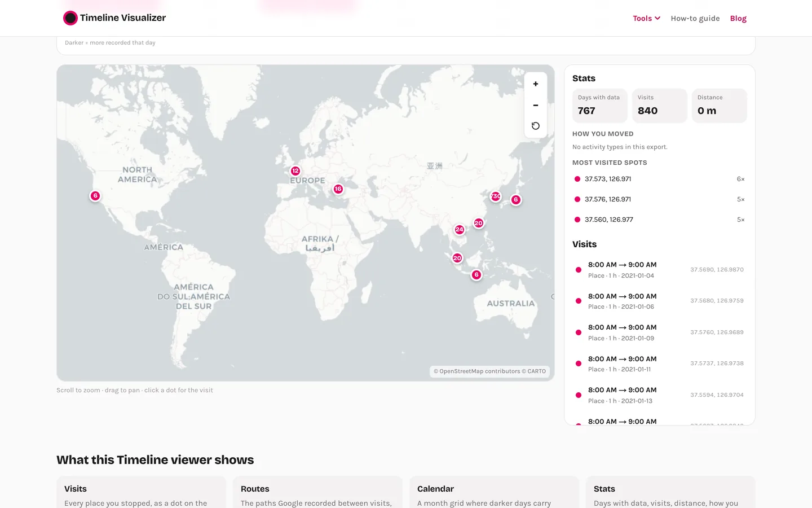Zoom in on the map
Image resolution: width=812 pixels, height=508 pixels.
pyautogui.click(x=536, y=84)
